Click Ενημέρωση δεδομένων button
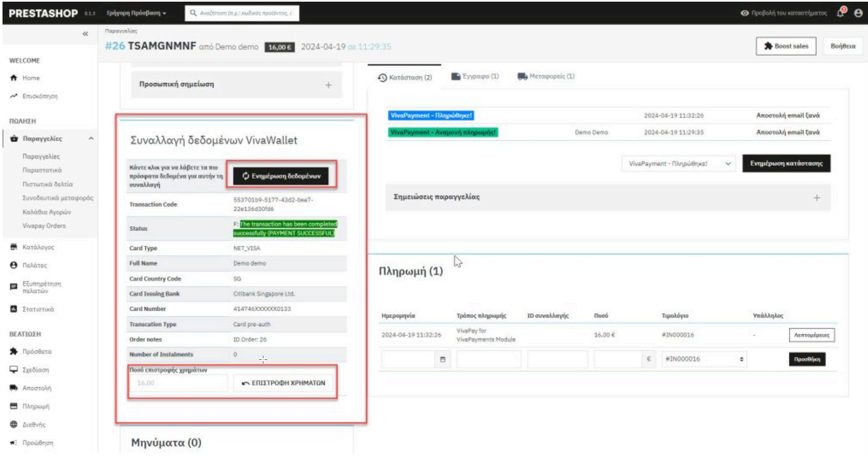The width and height of the screenshot is (868, 457). (x=281, y=176)
